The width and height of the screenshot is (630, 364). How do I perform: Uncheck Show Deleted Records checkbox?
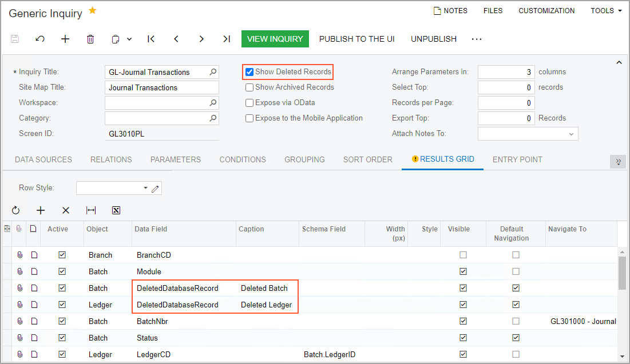(x=249, y=72)
